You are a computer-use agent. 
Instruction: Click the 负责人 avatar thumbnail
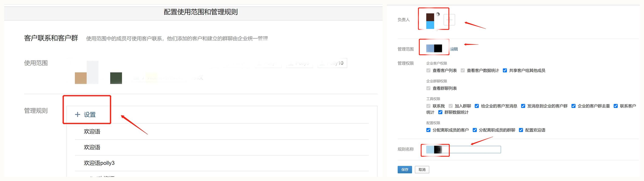(x=430, y=21)
